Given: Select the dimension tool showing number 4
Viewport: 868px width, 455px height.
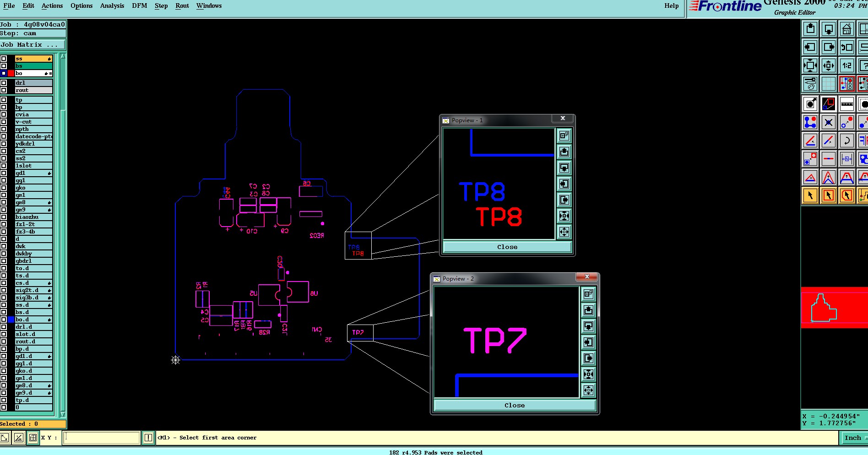Looking at the screenshot, I should click(x=847, y=159).
